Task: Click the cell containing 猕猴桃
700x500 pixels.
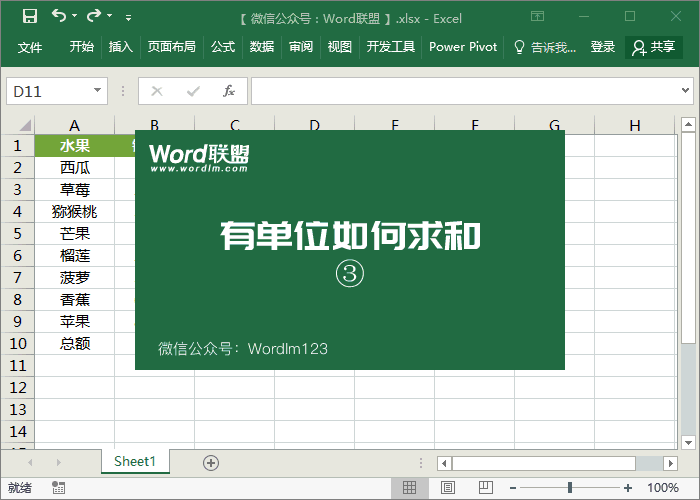Action: 75,212
